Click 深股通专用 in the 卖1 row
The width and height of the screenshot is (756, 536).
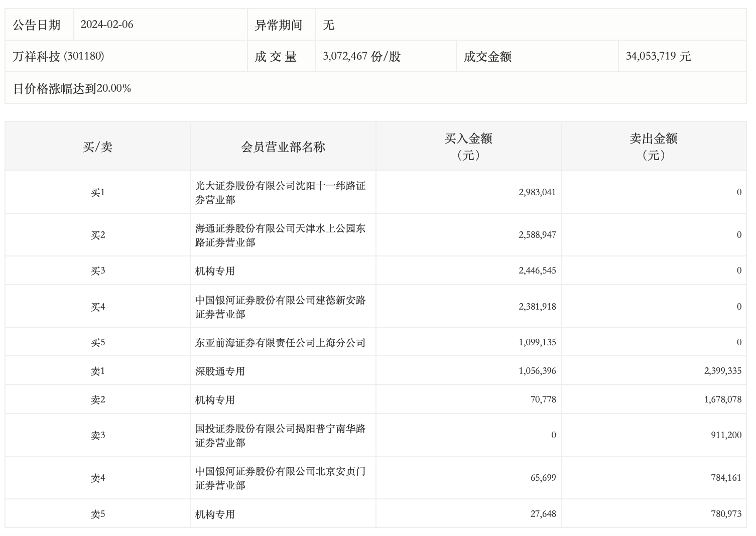(220, 371)
